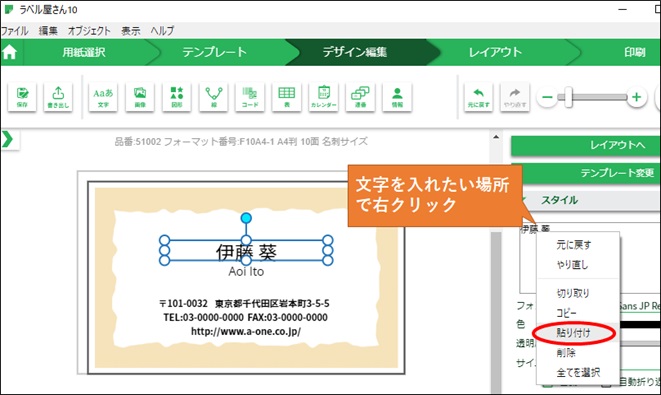
Task: Switch to the レイアウト step tab
Action: click(495, 52)
